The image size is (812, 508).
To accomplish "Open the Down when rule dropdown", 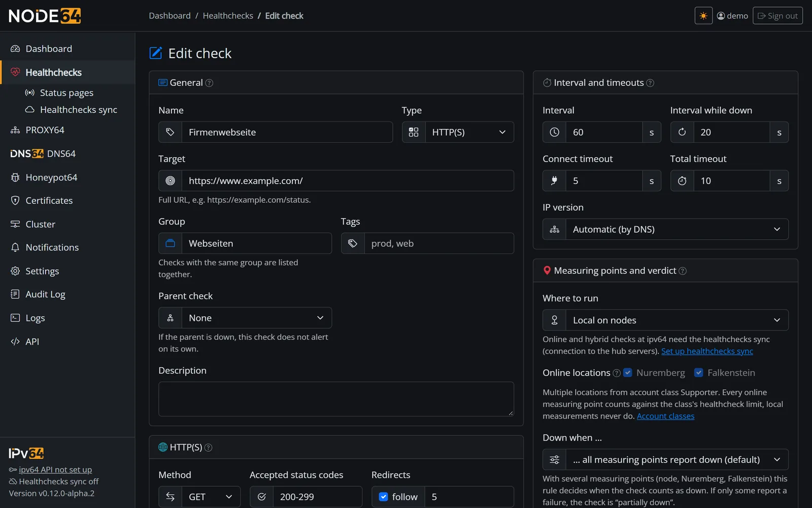I will pos(677,460).
